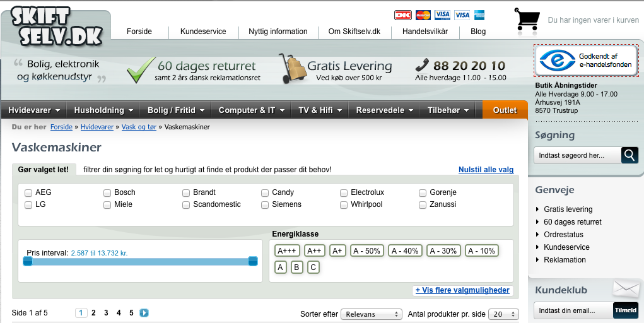The width and height of the screenshot is (644, 323).
Task: Select the Gør valget let! tab
Action: (44, 170)
